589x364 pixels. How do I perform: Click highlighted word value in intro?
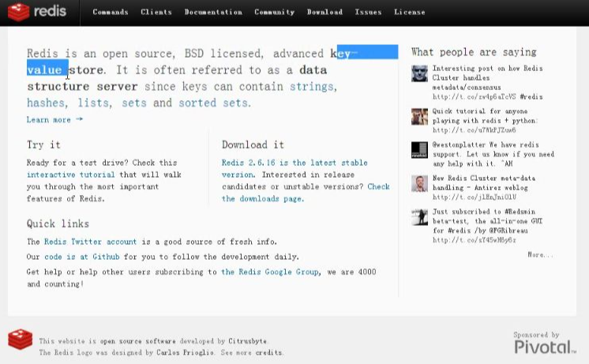[45, 69]
